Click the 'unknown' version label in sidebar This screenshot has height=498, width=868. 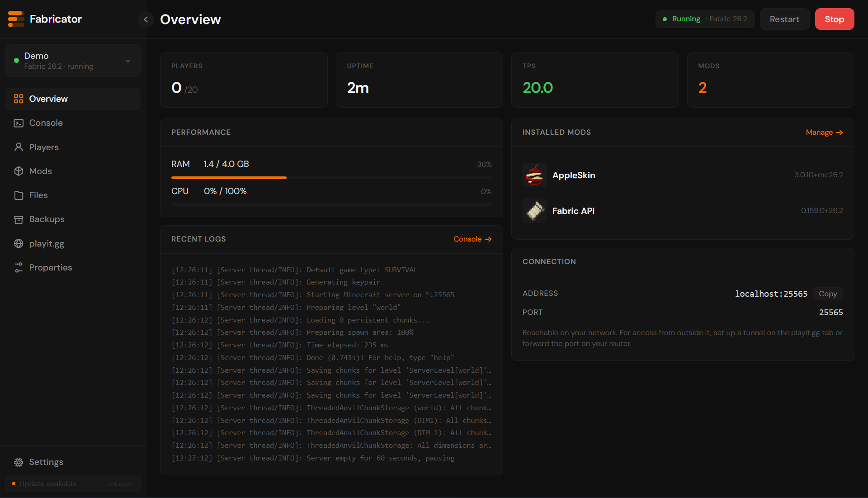[x=120, y=484]
